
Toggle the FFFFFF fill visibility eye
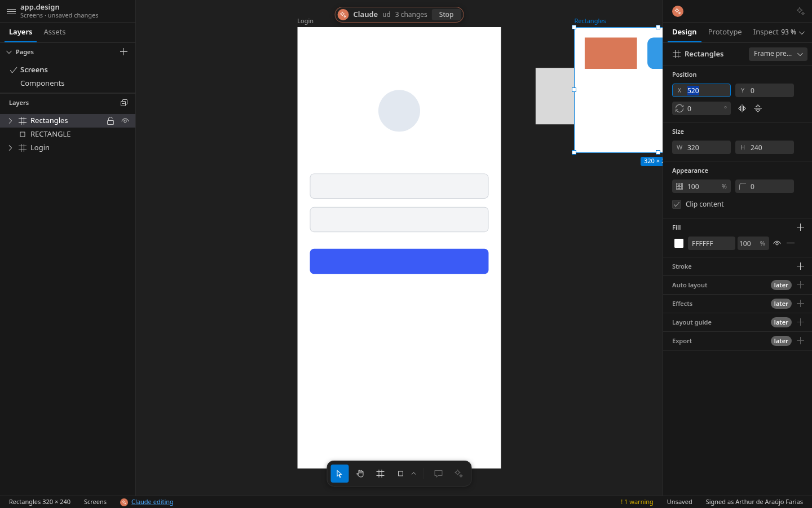(777, 243)
